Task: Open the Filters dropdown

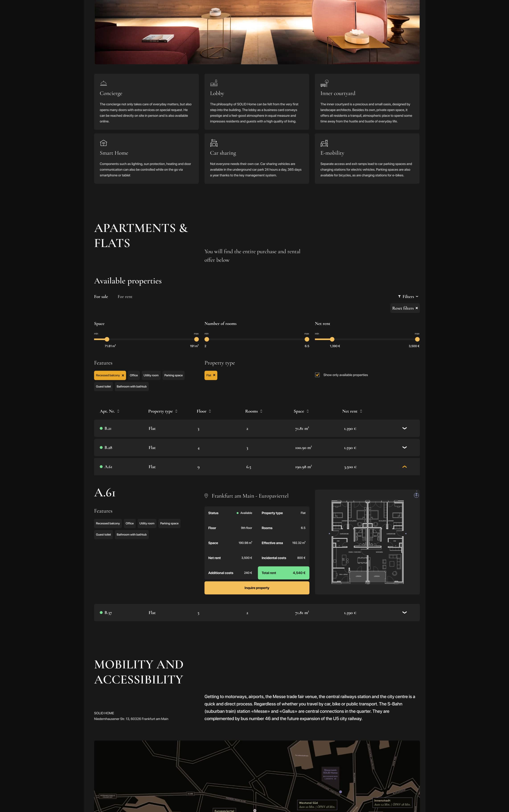Action: coord(408,296)
